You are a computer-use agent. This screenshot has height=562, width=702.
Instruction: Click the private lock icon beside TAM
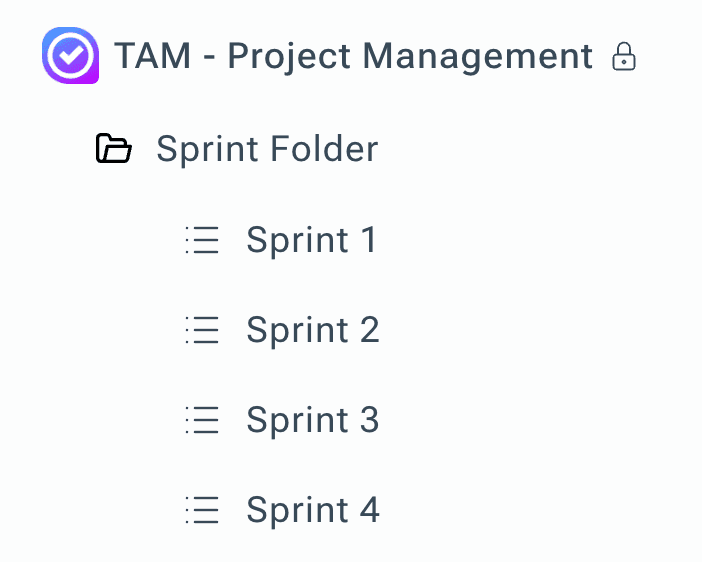(x=624, y=56)
